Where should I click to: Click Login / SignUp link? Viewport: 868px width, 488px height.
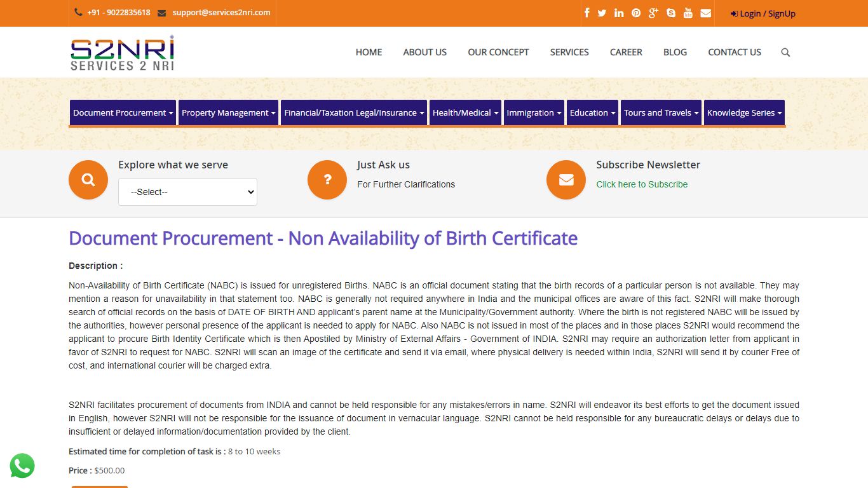(x=763, y=13)
